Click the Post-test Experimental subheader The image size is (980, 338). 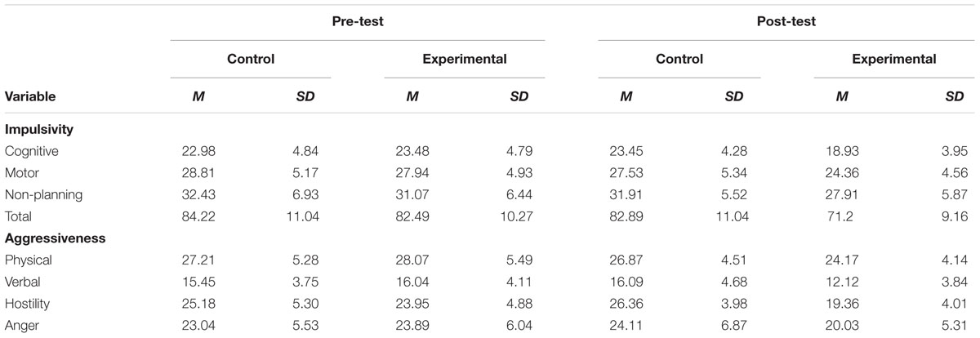click(x=894, y=59)
